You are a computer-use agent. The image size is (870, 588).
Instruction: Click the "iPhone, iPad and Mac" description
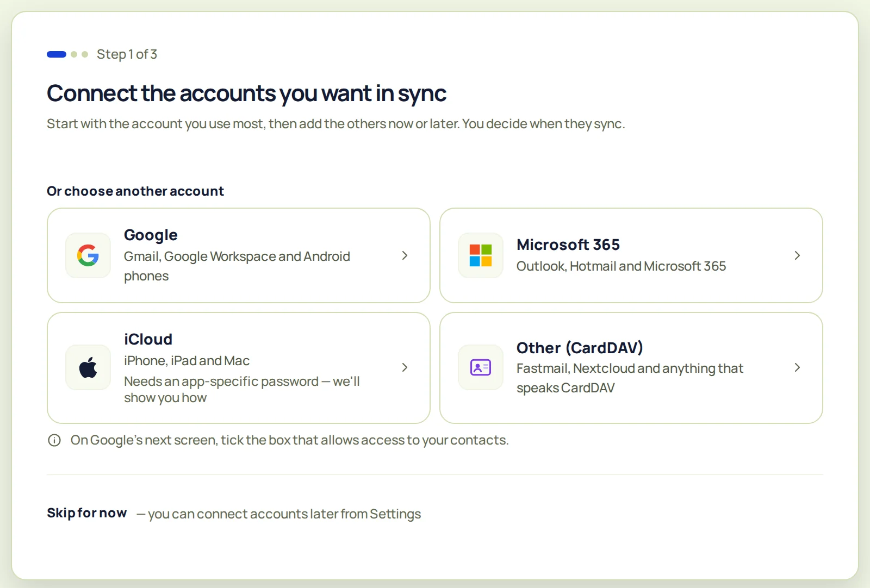(x=187, y=361)
